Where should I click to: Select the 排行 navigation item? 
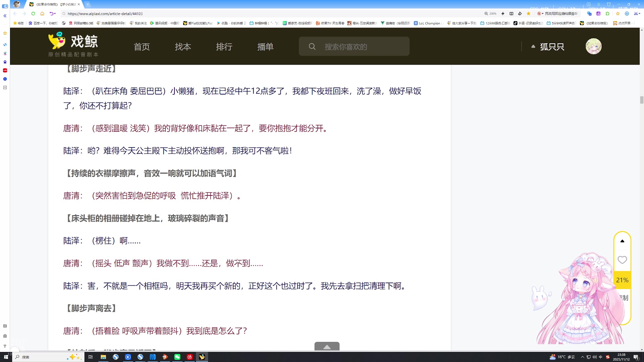click(x=224, y=47)
